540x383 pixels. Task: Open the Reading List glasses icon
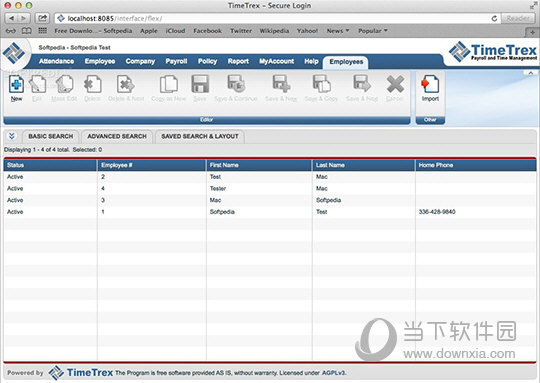pos(11,31)
